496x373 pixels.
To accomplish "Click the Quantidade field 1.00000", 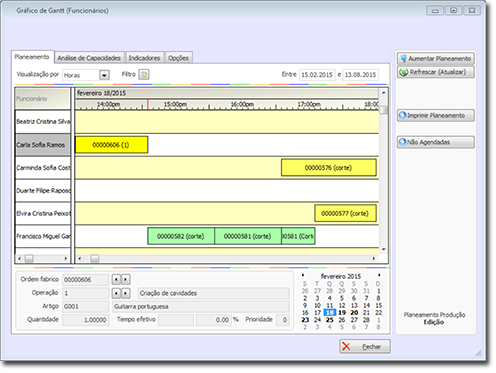I will point(86,320).
